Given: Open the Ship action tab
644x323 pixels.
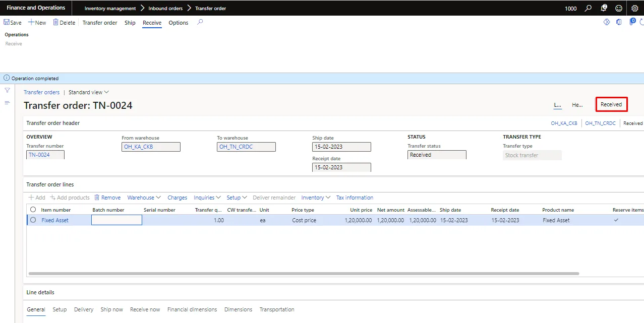Looking at the screenshot, I should click(x=130, y=23).
